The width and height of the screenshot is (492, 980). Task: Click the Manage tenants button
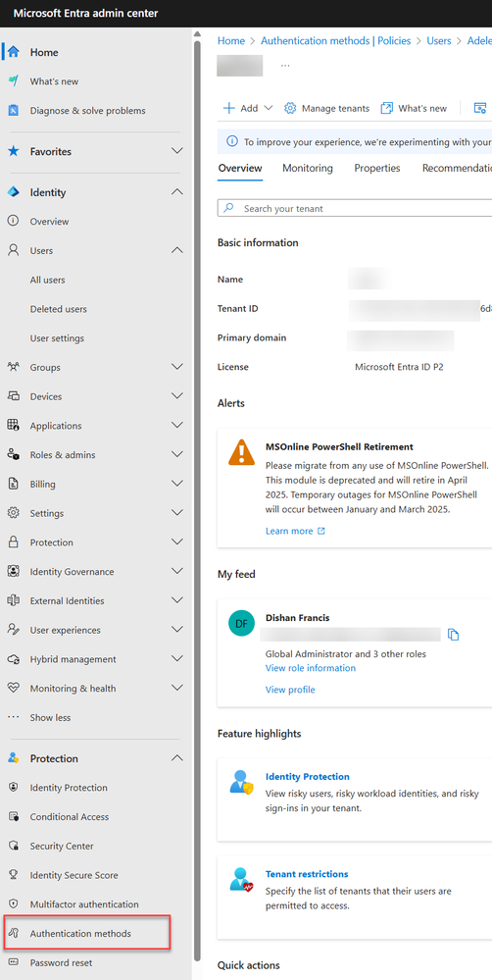point(326,108)
